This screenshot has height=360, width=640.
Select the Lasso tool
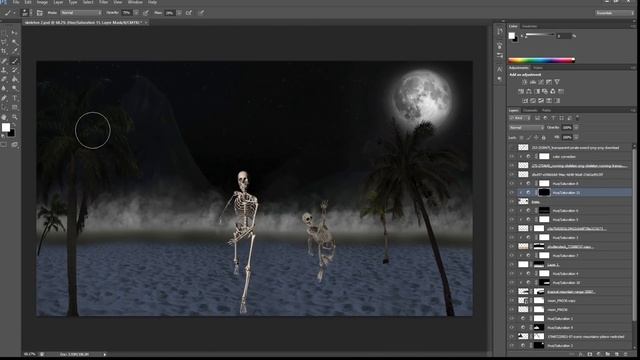tap(4, 42)
